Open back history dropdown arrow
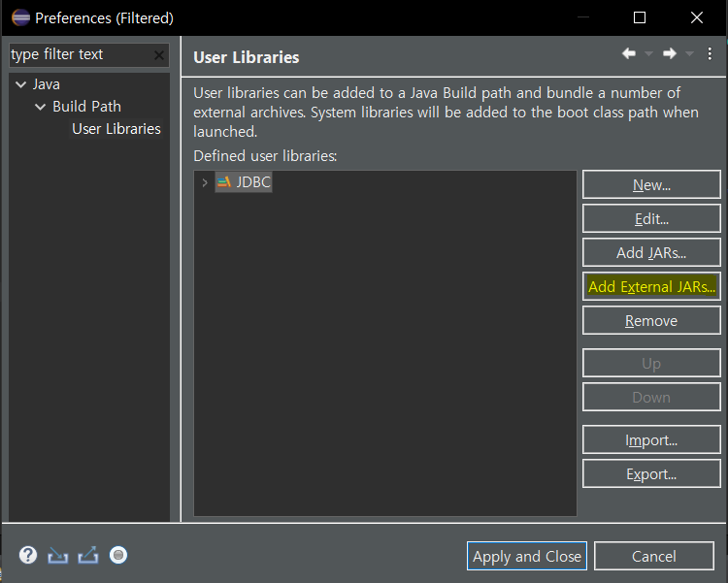Screen dimensions: 728x583 coord(648,54)
